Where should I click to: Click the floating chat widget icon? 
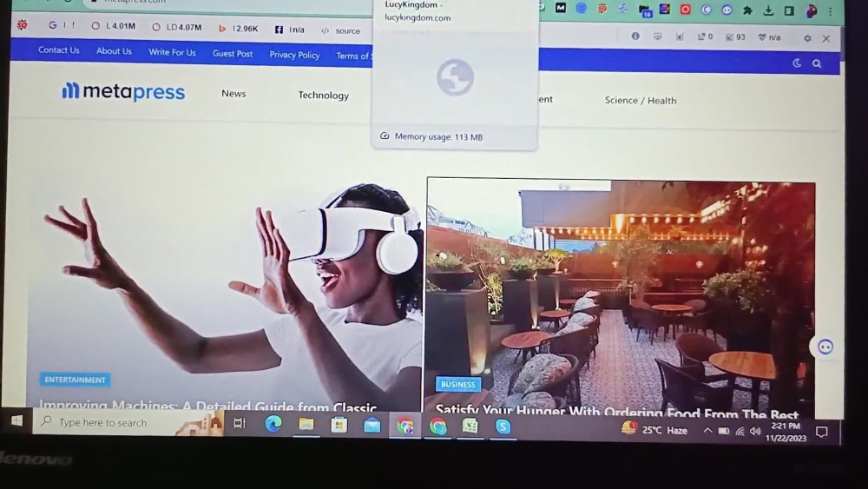coord(825,347)
